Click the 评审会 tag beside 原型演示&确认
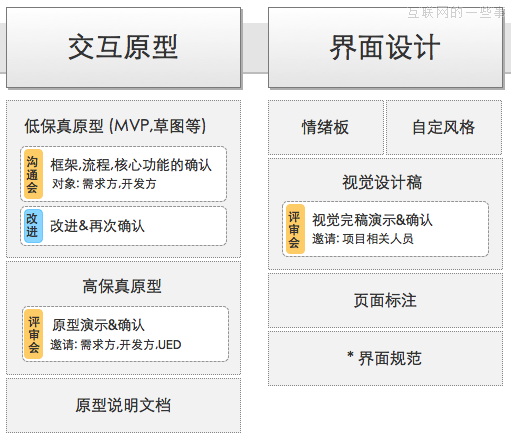 34,334
